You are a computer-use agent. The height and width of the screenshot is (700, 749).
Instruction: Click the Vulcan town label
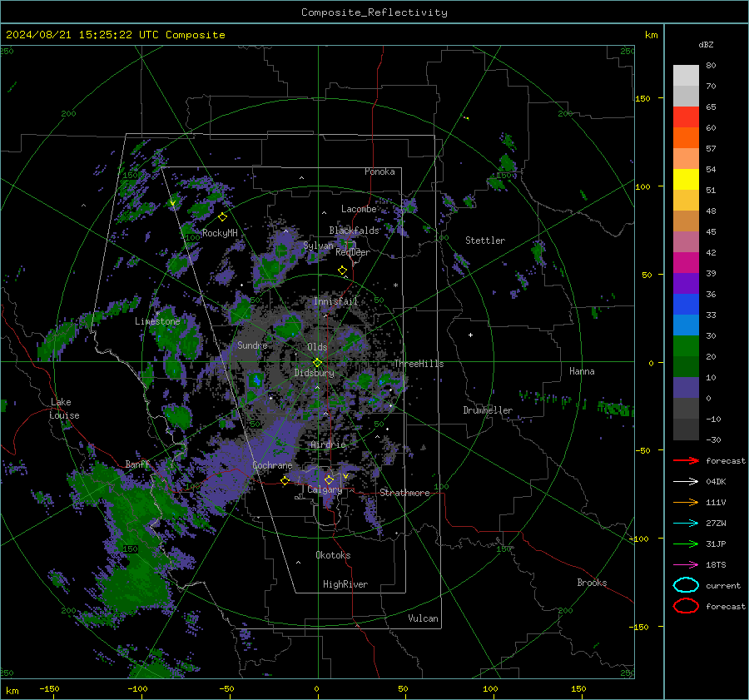424,618
